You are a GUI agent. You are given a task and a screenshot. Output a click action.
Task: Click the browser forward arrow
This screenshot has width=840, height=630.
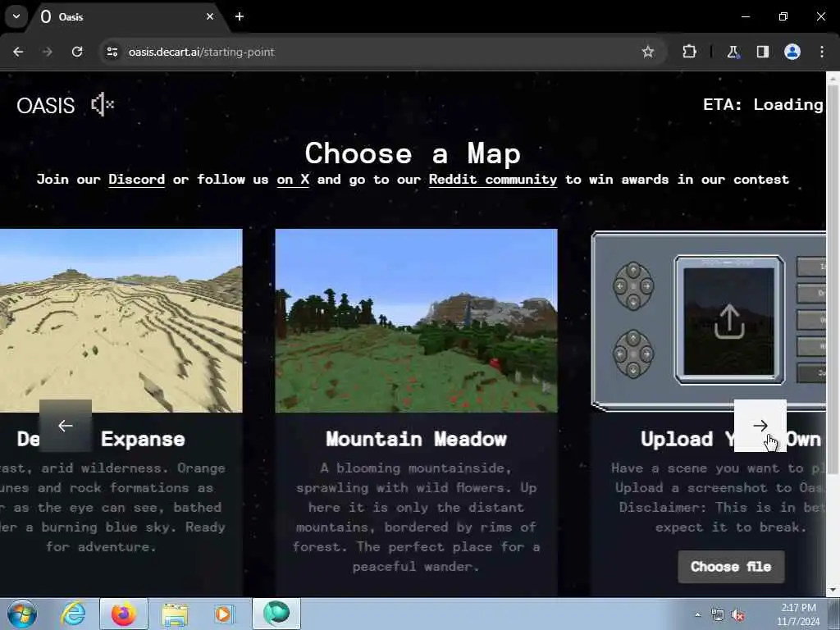[48, 52]
